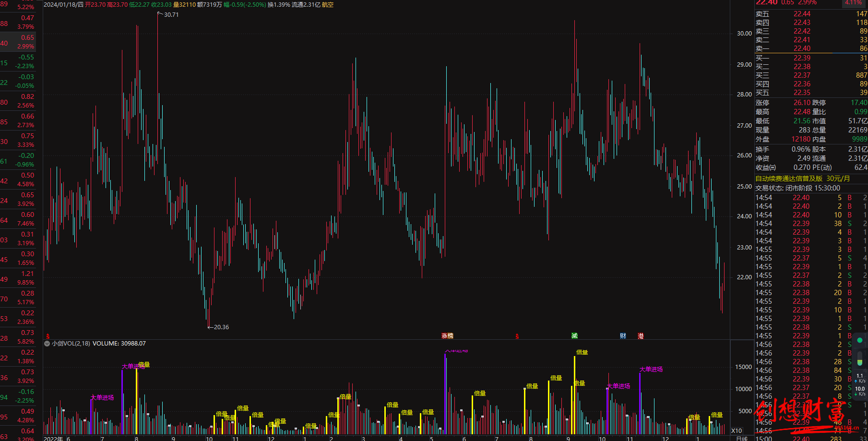Screen dimensions: 868x441
Task: Select the 1.21 9.85% stock list row
Action: click(x=18, y=278)
